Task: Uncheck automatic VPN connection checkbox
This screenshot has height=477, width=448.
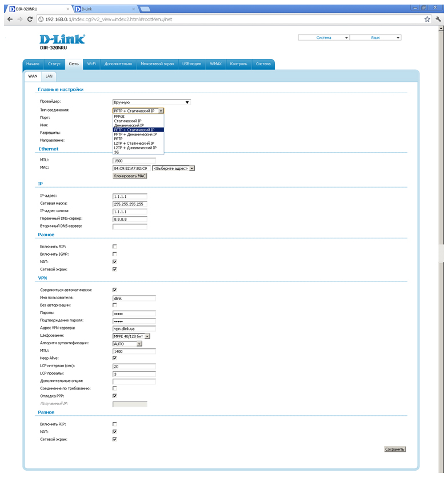Action: [x=114, y=290]
